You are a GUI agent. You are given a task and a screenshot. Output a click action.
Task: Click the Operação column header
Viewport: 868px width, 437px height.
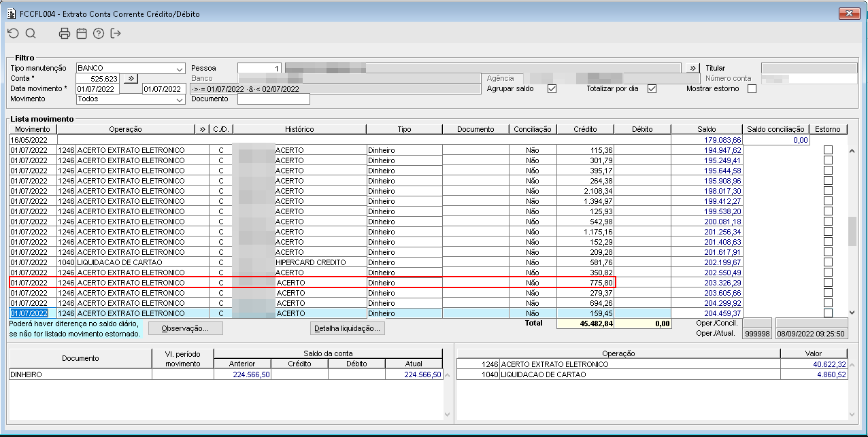click(x=125, y=129)
